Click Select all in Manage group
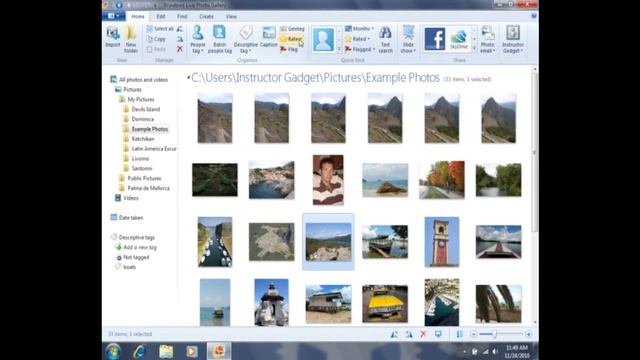This screenshot has height=360, width=640. (160, 29)
